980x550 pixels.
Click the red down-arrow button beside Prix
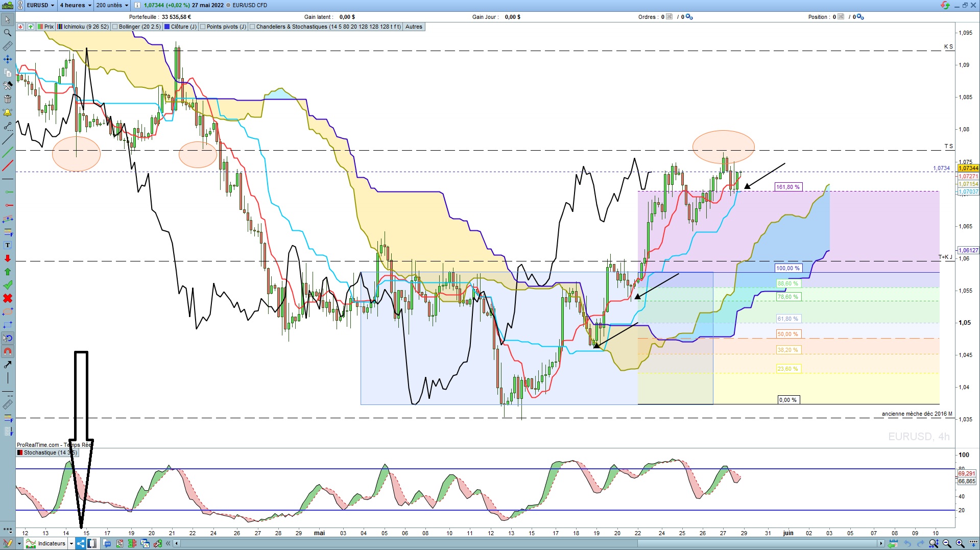pos(20,27)
